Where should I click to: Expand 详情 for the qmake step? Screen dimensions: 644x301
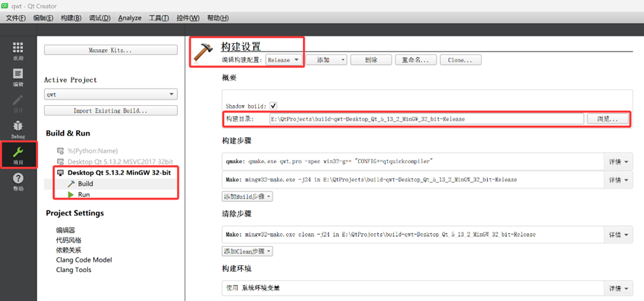click(x=618, y=162)
